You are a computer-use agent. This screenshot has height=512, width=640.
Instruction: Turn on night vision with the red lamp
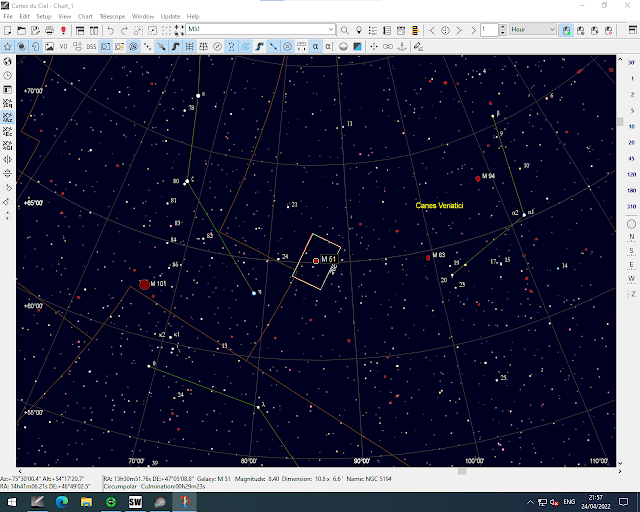[x=63, y=31]
